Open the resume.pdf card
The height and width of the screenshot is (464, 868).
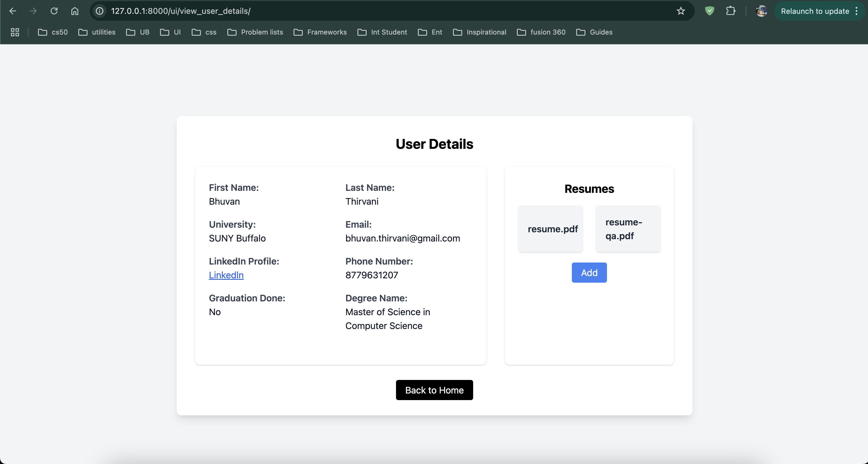click(x=551, y=229)
